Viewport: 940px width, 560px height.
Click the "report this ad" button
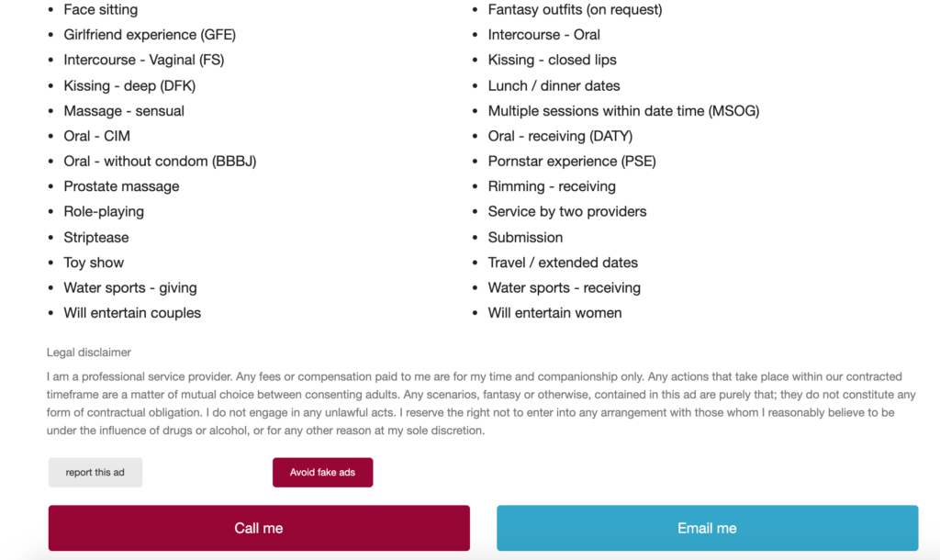95,472
